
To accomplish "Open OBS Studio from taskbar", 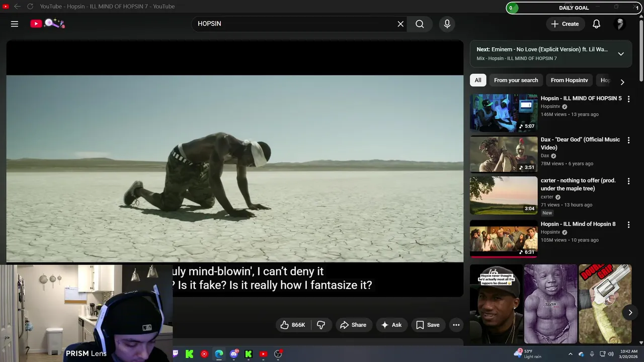I will coord(278,354).
